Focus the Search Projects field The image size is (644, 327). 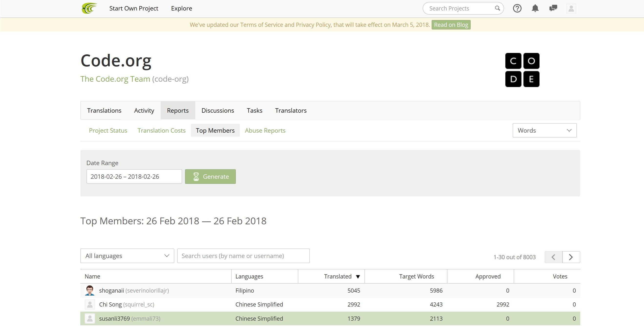(x=463, y=9)
